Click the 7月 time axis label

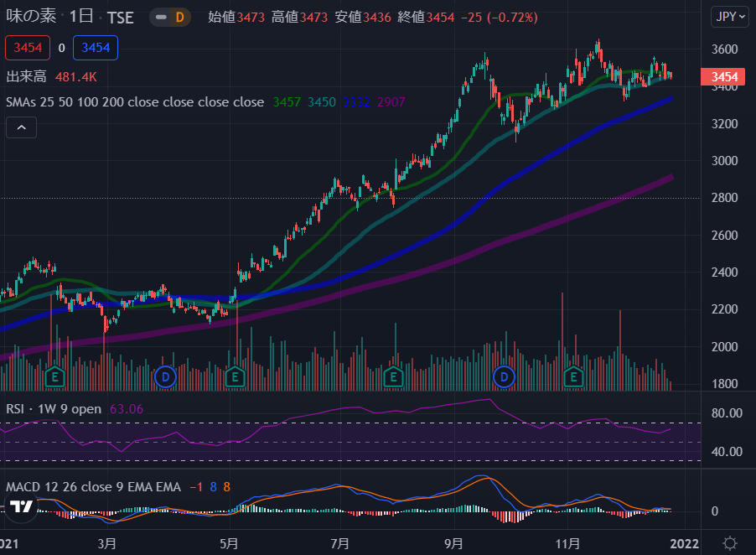340,544
